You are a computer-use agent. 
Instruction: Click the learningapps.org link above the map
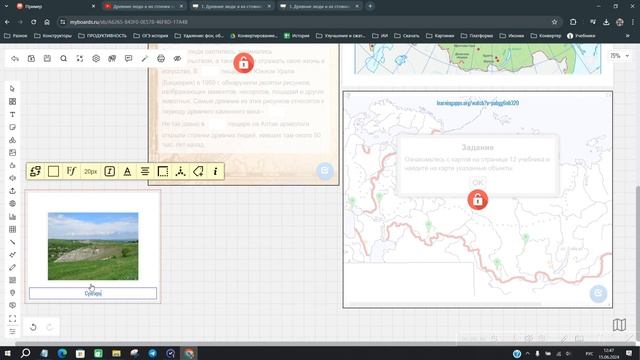click(x=478, y=103)
